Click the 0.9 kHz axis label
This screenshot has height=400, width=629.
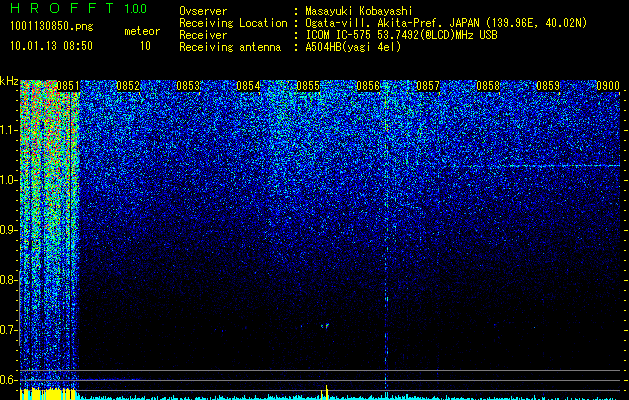click(8, 230)
